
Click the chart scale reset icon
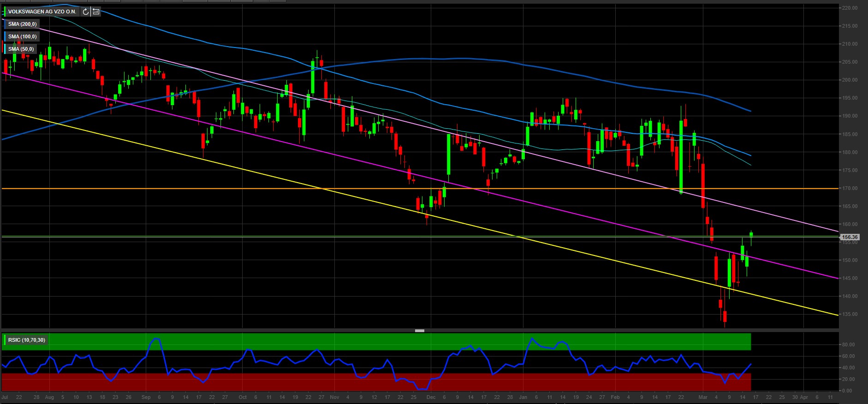96,12
